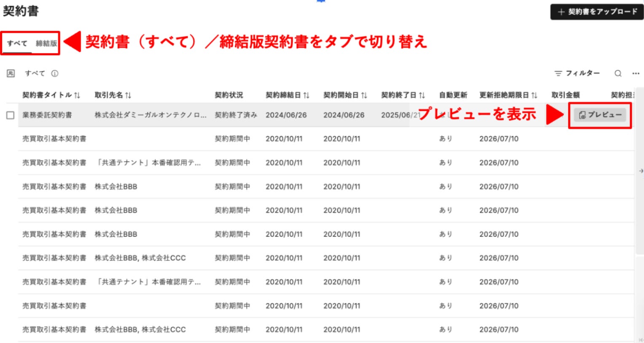This screenshot has height=343, width=644.
Task: Open the フィルター filter
Action: (577, 73)
